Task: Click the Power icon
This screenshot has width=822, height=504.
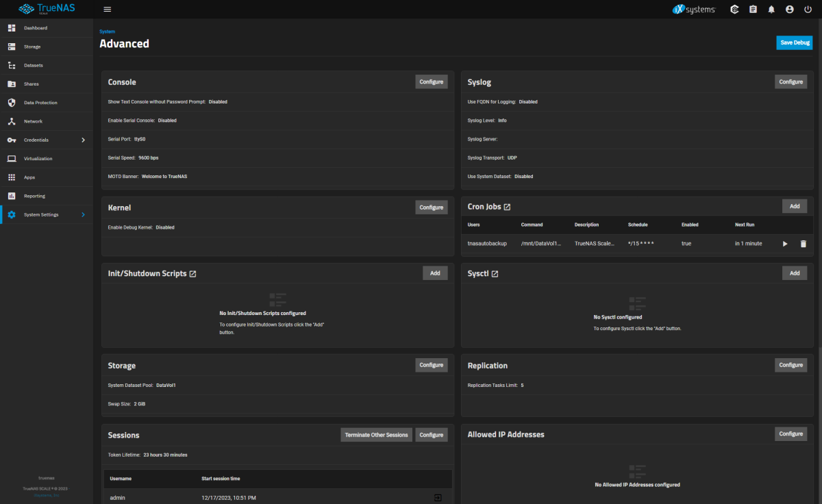Action: (808, 10)
